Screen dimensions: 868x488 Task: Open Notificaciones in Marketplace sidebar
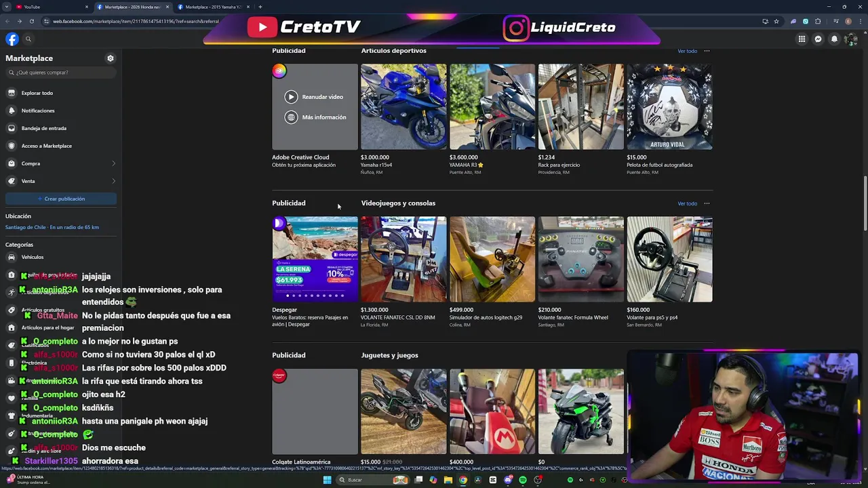click(x=61, y=110)
